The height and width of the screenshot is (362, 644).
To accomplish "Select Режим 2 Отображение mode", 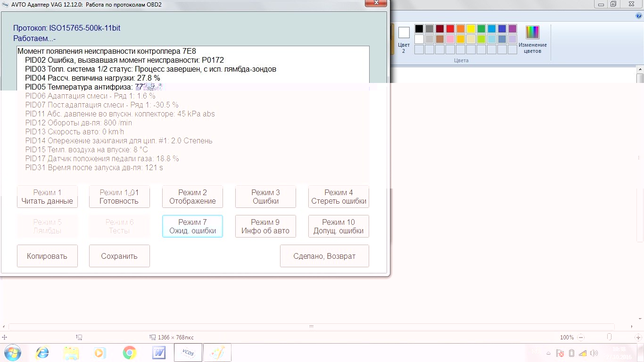I will click(x=192, y=197).
